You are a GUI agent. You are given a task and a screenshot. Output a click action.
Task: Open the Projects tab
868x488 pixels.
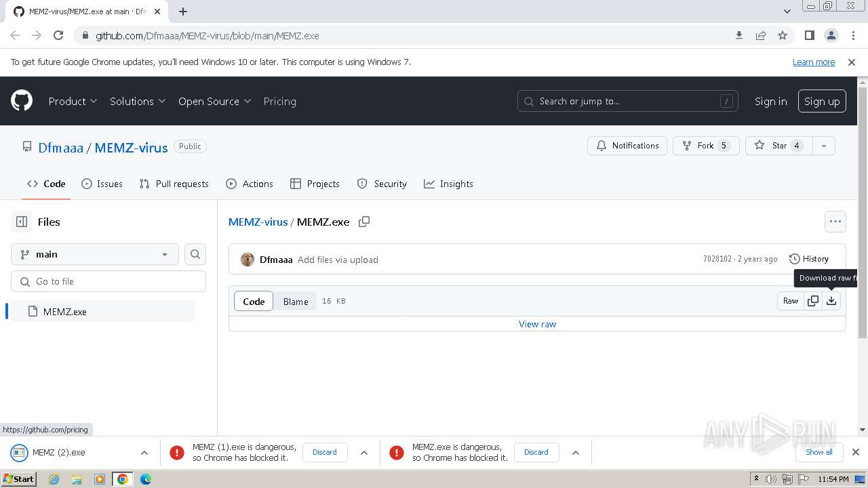[x=315, y=184]
